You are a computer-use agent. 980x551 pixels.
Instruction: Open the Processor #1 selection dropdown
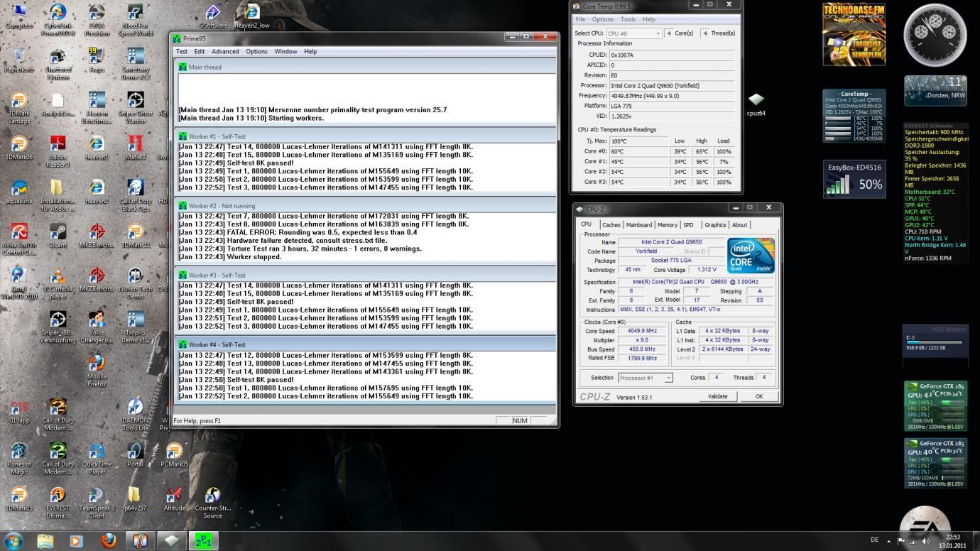coord(646,378)
